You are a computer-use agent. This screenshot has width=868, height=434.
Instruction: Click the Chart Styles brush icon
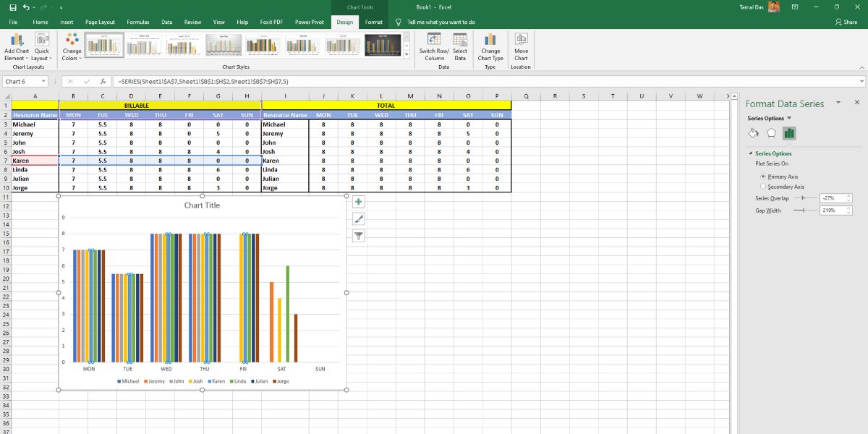358,219
